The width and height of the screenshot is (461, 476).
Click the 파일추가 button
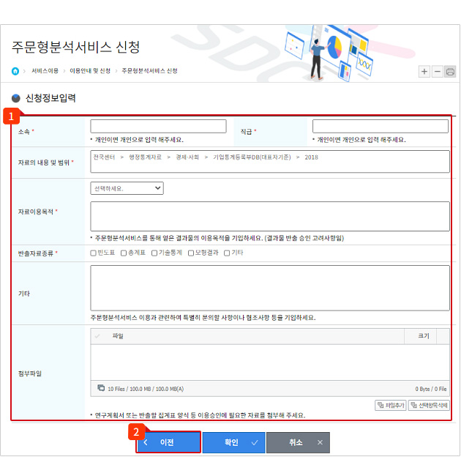click(x=391, y=405)
